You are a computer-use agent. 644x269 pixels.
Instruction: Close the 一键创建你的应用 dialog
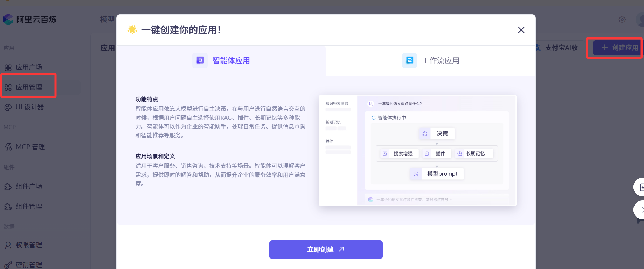click(521, 30)
